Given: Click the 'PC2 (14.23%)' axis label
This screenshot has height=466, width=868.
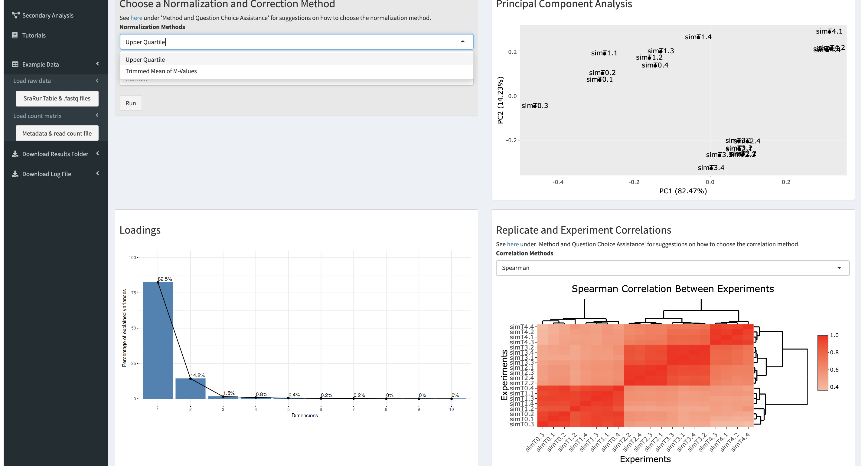Looking at the screenshot, I should click(500, 100).
